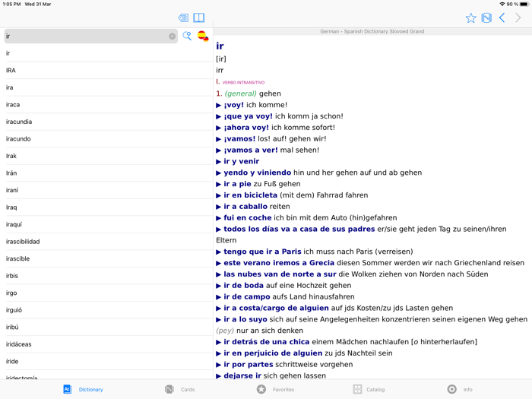532x399 pixels.
Task: Check the Wi-Fi icon in status bar
Action: (502, 4)
